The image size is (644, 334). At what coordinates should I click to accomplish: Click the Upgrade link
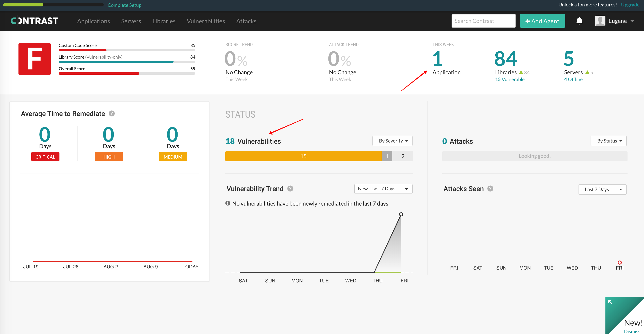[630, 5]
